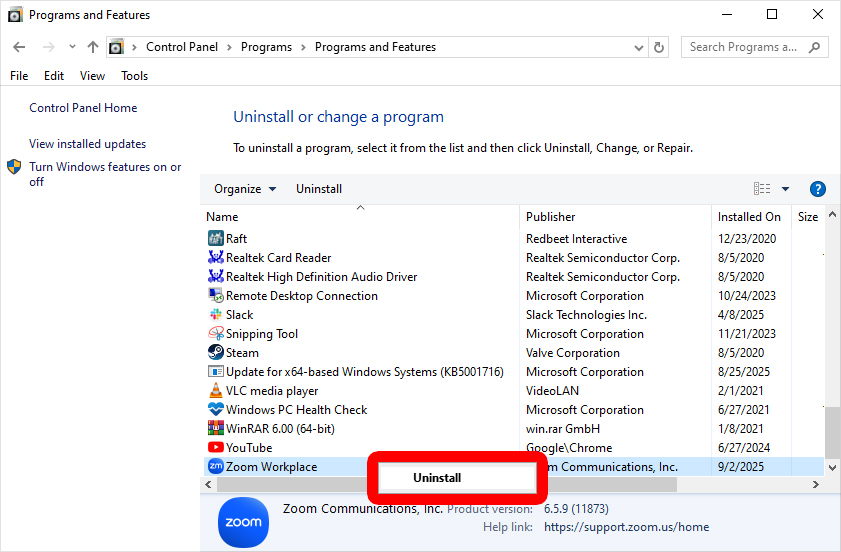Image resolution: width=841 pixels, height=552 pixels.
Task: Click the forward navigation arrow
Action: pos(49,47)
